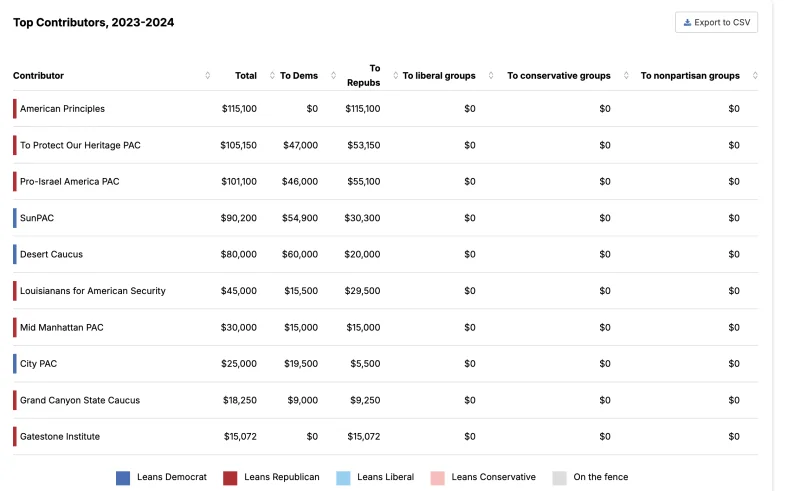This screenshot has height=491, width=800.
Task: Click the On the fence legend swatch
Action: coord(560,478)
